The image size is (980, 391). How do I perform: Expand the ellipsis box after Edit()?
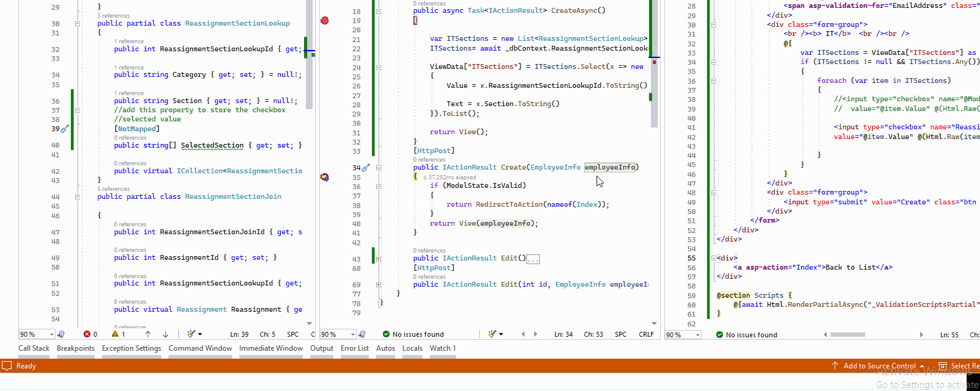(x=532, y=259)
